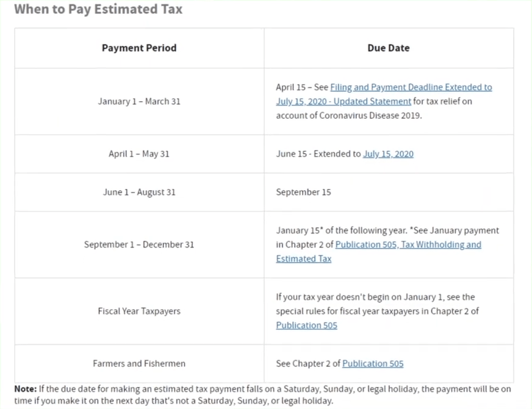Click the Farmers and Fishermen cell

tap(139, 363)
